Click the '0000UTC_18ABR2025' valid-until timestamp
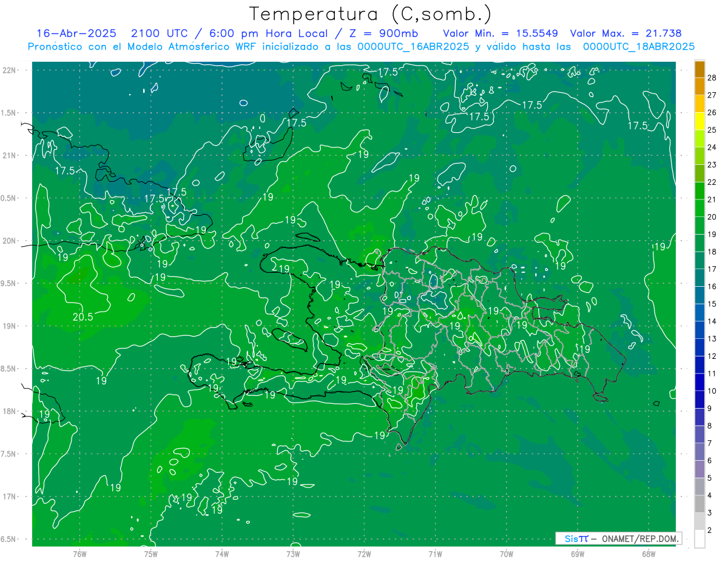This screenshot has width=728, height=562. 639,47
